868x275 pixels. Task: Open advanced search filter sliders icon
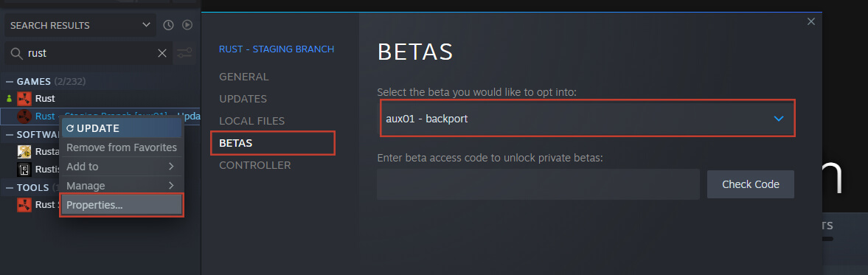coord(184,53)
